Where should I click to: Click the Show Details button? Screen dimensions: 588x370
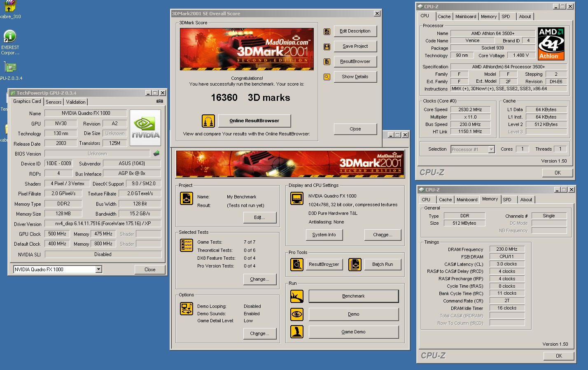(x=355, y=77)
